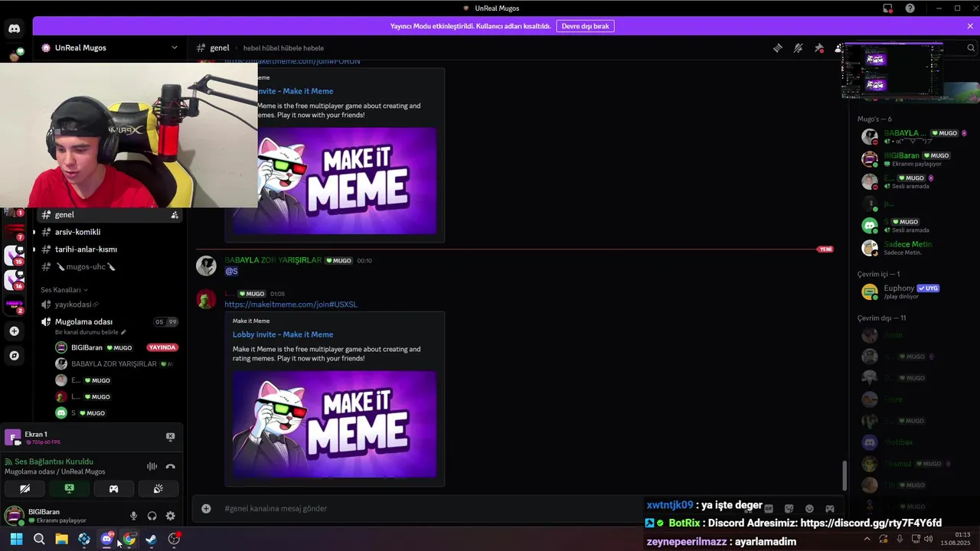This screenshot has height=551, width=980.
Task: Start an activity with gamepad icon
Action: (113, 488)
